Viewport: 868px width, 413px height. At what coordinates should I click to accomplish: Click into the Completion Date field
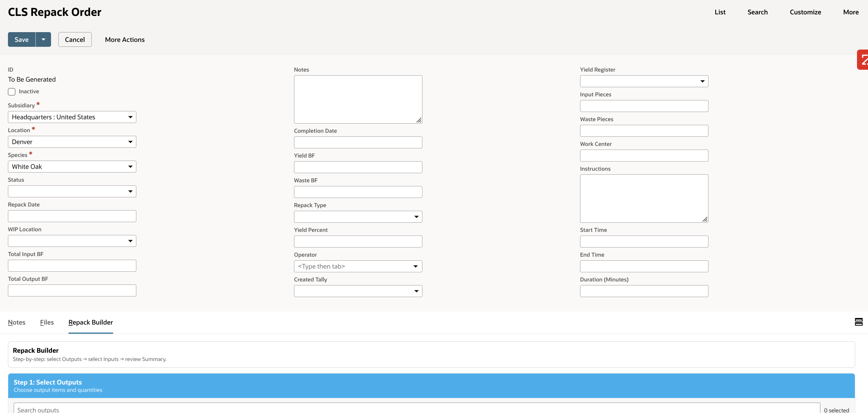coord(358,142)
